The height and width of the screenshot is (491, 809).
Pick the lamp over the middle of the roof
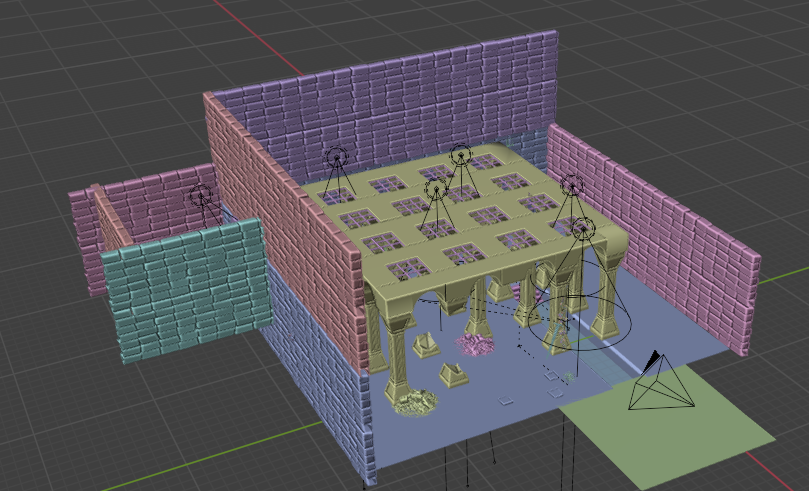point(435,187)
